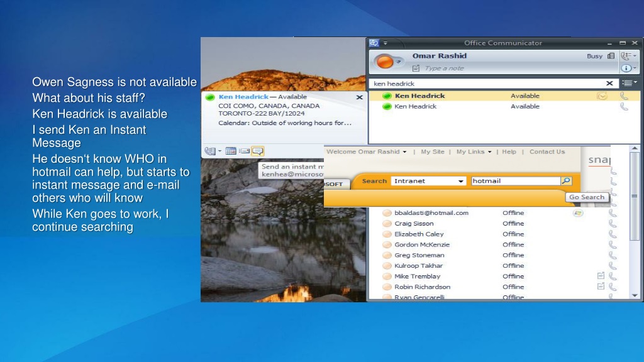Screen dimensions: 644x362
Task: Click green presence icon in contact card
Action: click(210, 97)
